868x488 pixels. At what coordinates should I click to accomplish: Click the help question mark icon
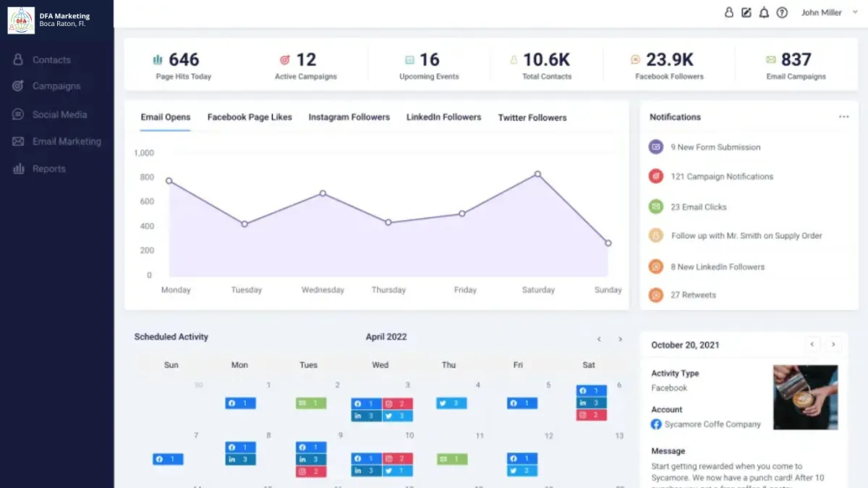pyautogui.click(x=782, y=12)
